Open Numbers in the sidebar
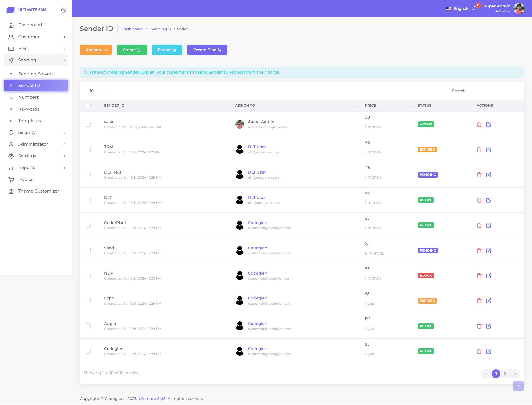Screen dimensions: 532x405 [29, 97]
